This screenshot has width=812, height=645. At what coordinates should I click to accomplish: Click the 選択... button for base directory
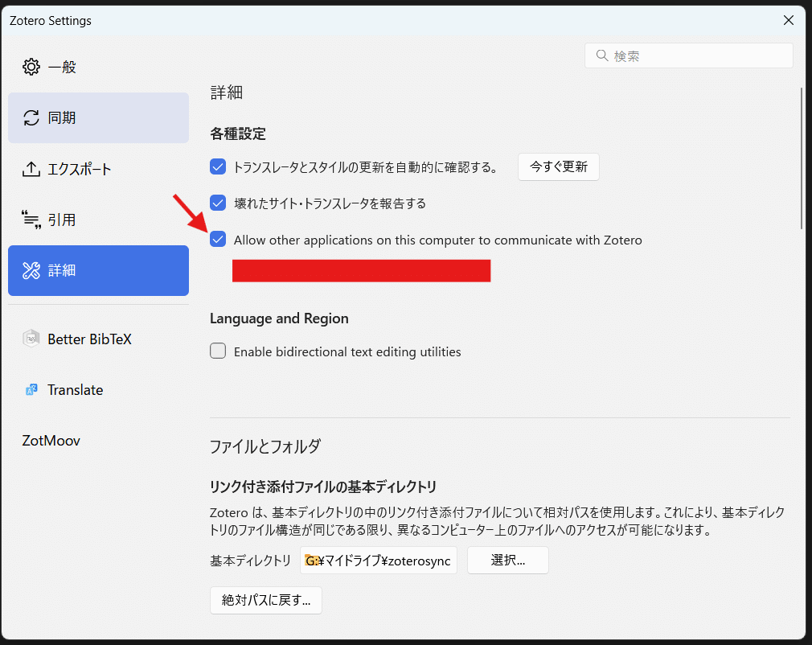pyautogui.click(x=508, y=560)
